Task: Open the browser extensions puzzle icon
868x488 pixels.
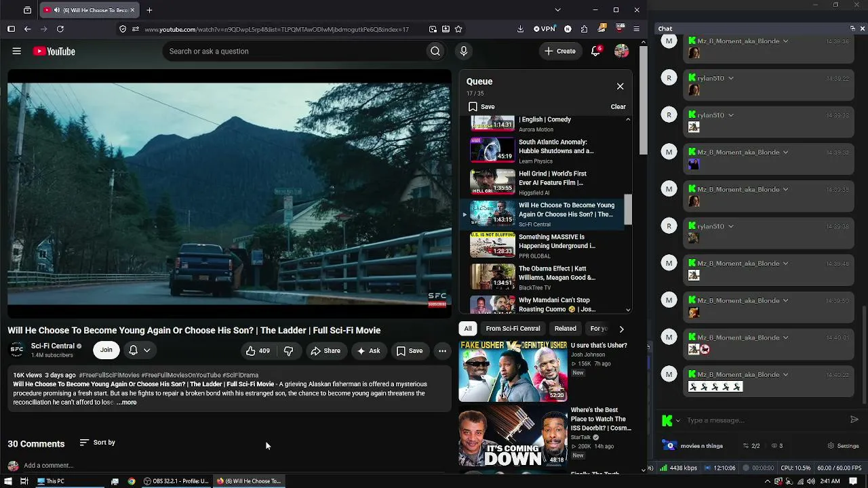Action: 585,29
